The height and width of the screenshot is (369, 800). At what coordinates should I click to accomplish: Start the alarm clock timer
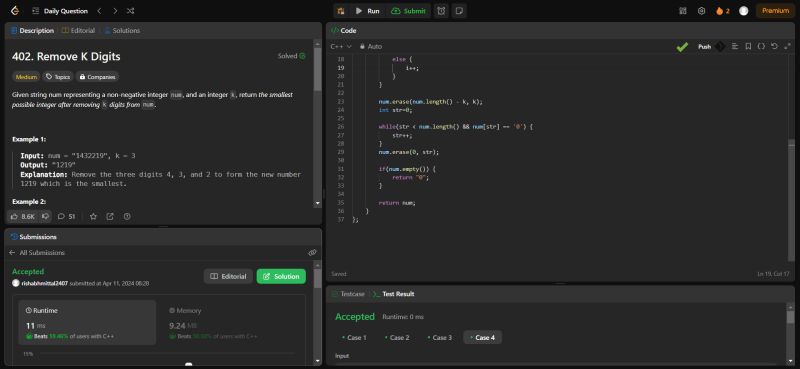[x=441, y=11]
